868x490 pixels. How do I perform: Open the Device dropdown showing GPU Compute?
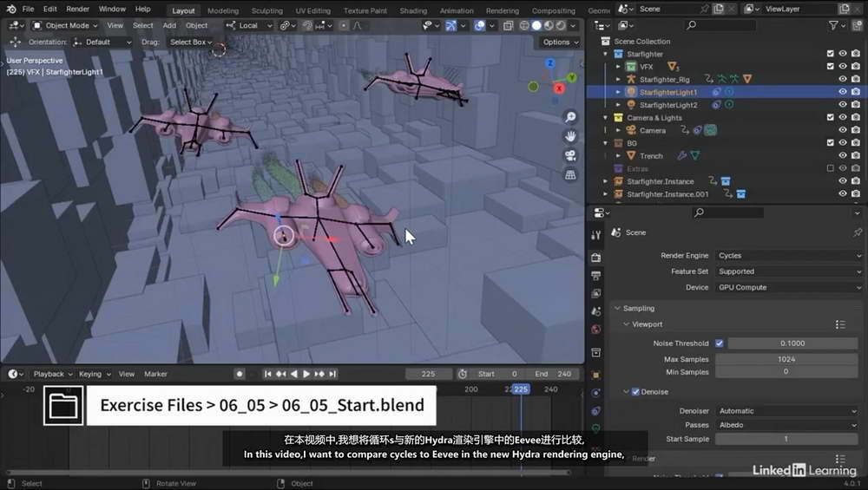click(789, 288)
